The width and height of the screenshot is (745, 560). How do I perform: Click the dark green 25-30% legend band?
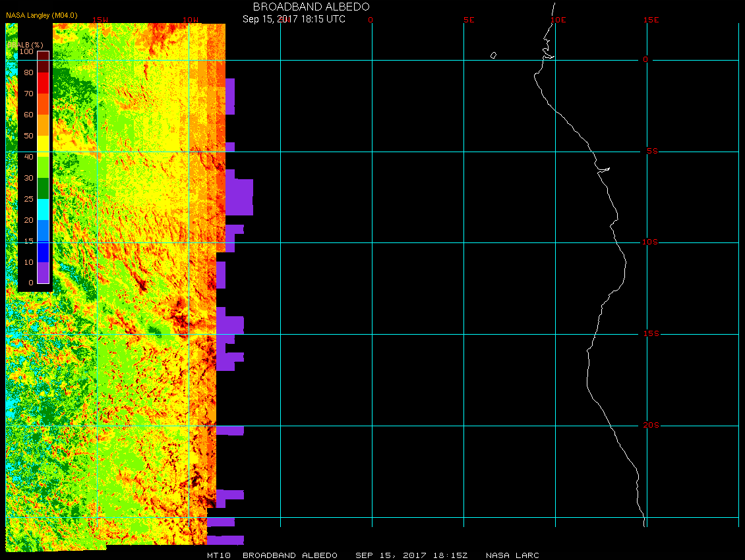click(x=43, y=188)
